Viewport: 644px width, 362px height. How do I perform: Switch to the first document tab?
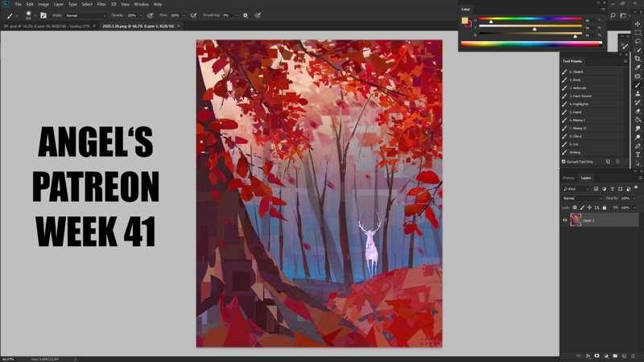click(48, 26)
